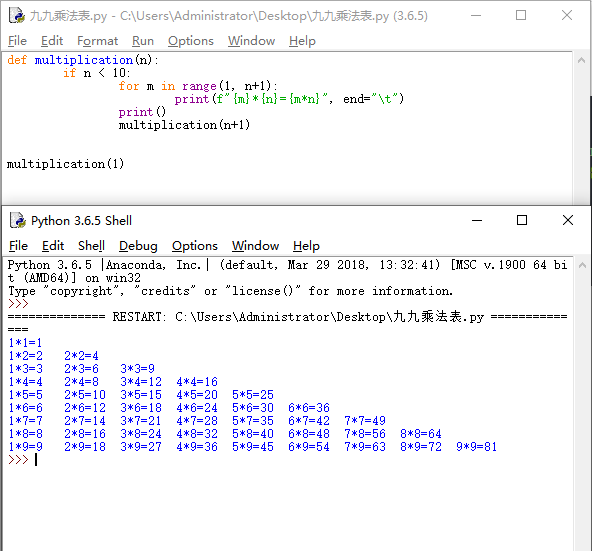Click the print f-string code line
Image resolution: width=592 pixels, height=551 pixels.
[x=289, y=99]
